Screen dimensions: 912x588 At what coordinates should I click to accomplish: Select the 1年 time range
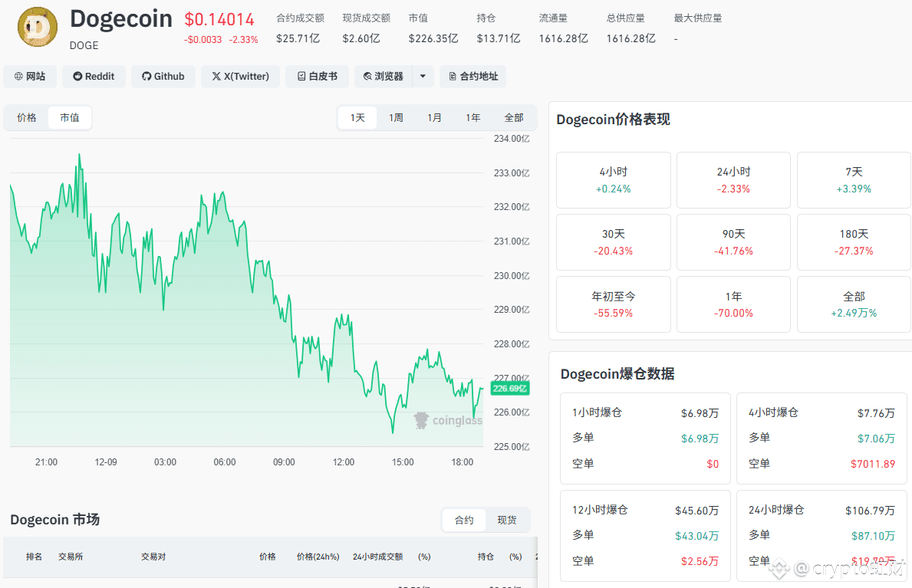click(472, 117)
